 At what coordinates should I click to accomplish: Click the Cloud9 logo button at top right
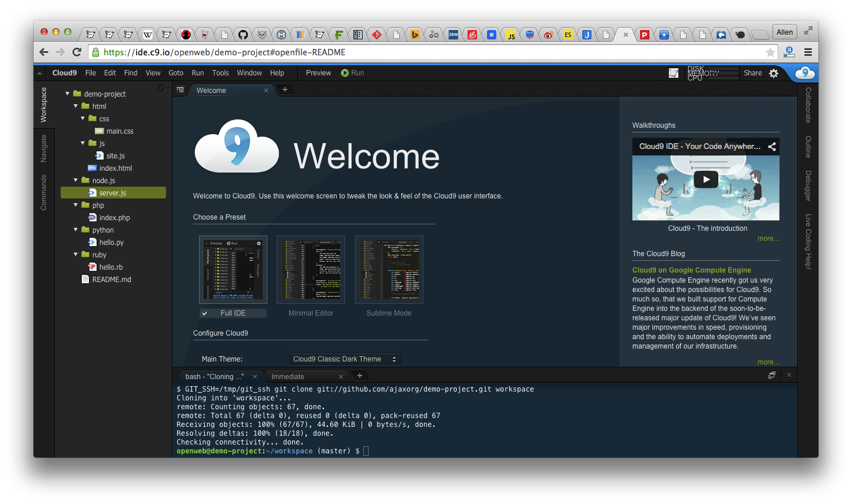(805, 73)
